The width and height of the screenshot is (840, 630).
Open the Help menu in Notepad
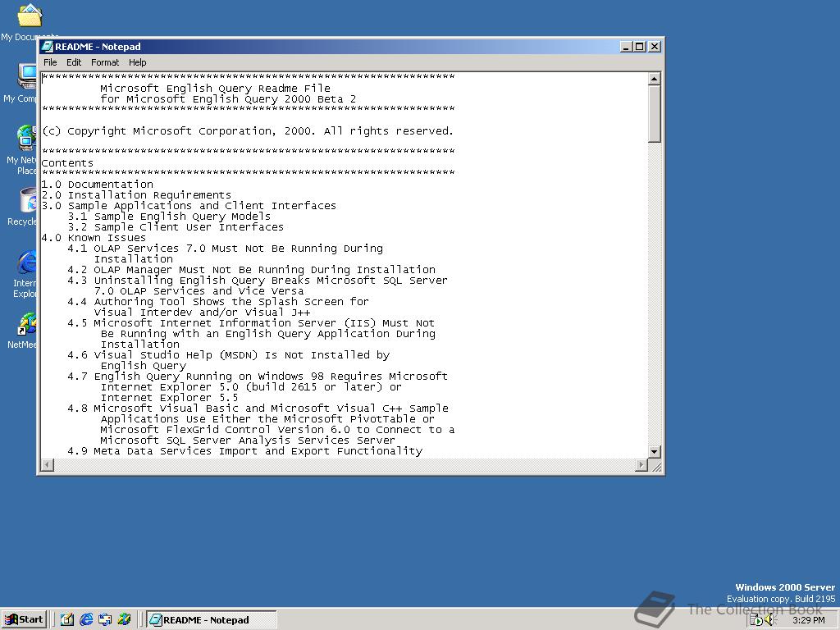pos(137,62)
